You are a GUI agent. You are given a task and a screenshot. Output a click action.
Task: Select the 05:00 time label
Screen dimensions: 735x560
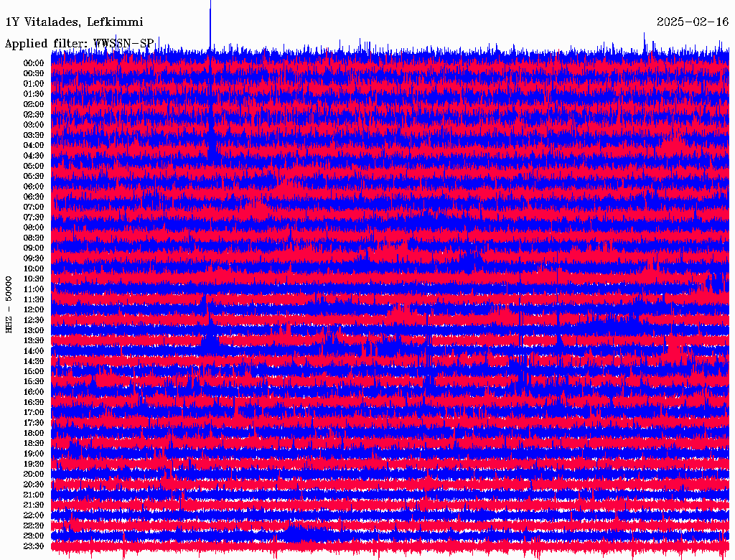34,166
